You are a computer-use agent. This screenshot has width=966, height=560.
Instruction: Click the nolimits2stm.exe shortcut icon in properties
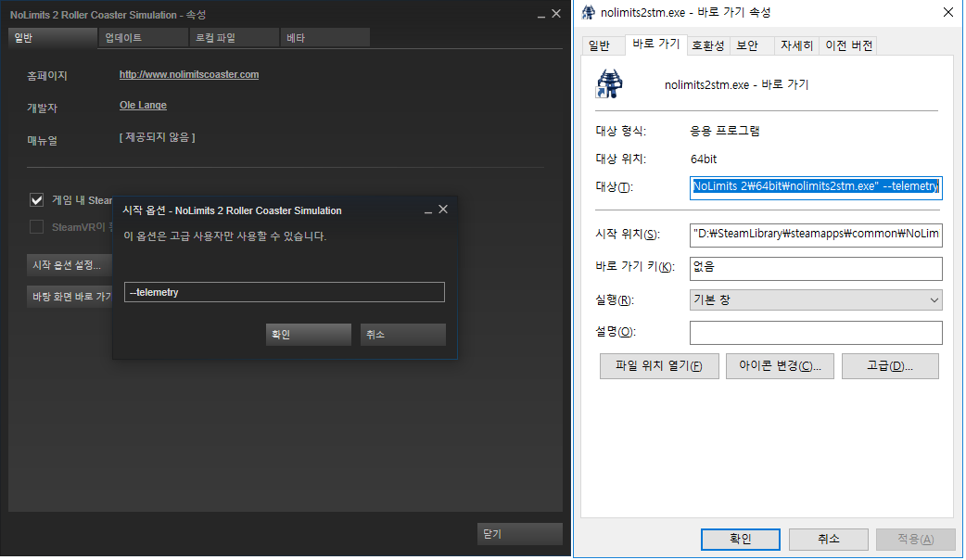(609, 83)
